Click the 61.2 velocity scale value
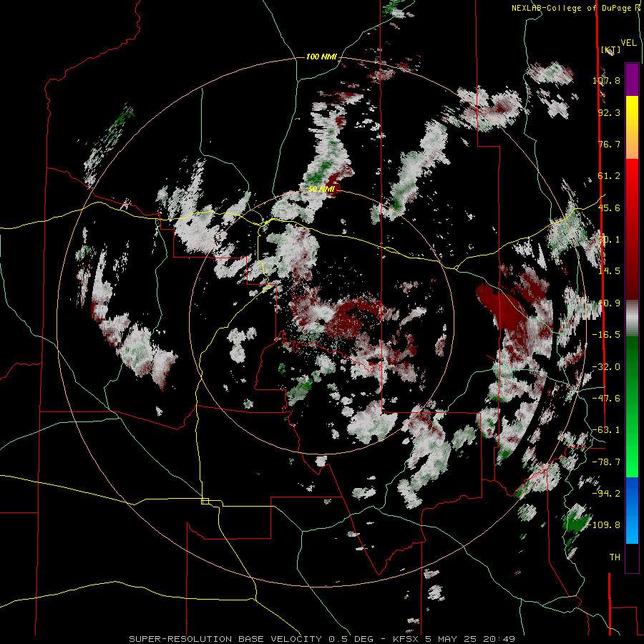Screen dimensions: 644x644 (x=609, y=176)
